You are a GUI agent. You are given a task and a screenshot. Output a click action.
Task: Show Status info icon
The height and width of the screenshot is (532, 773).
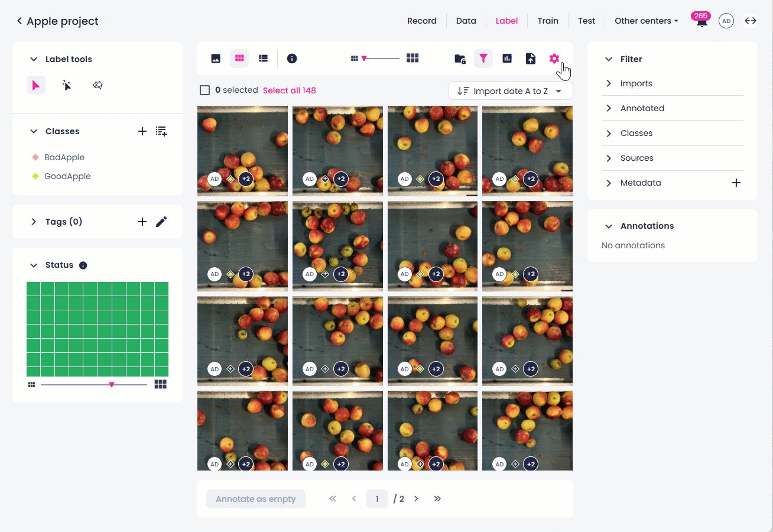coord(83,265)
